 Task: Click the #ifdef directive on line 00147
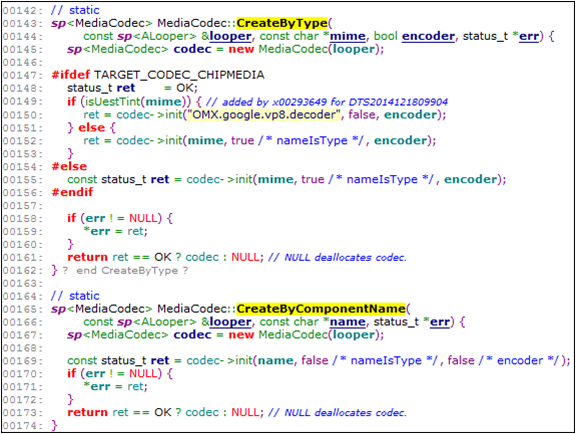[x=71, y=75]
